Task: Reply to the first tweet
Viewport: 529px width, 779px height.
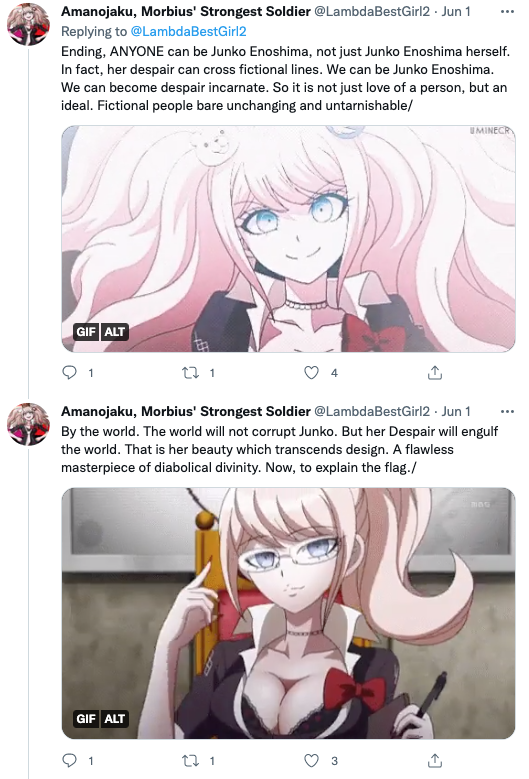Action: click(70, 373)
